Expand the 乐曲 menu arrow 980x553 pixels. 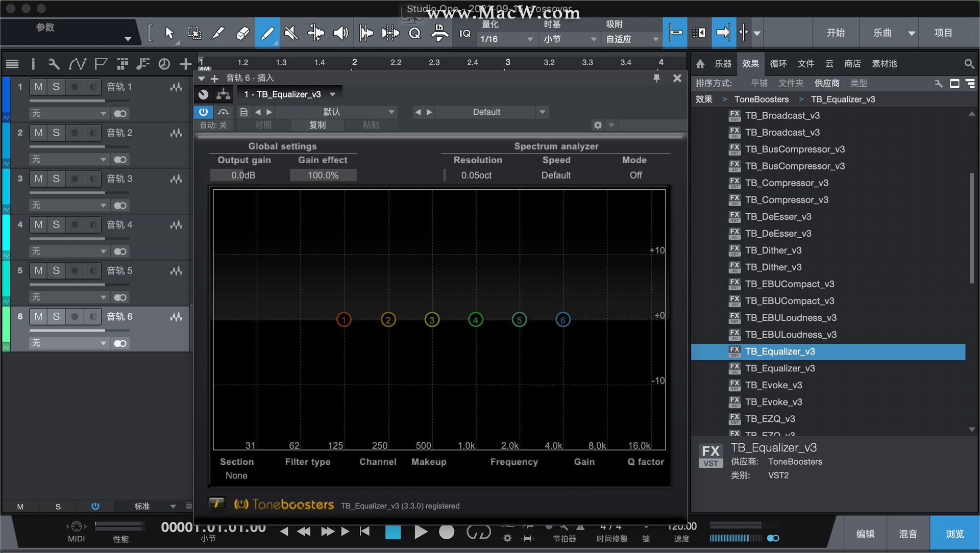point(911,33)
